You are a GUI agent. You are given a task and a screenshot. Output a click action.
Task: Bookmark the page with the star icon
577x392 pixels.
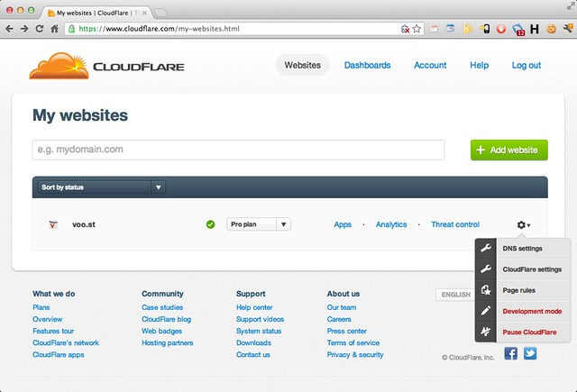tap(417, 29)
